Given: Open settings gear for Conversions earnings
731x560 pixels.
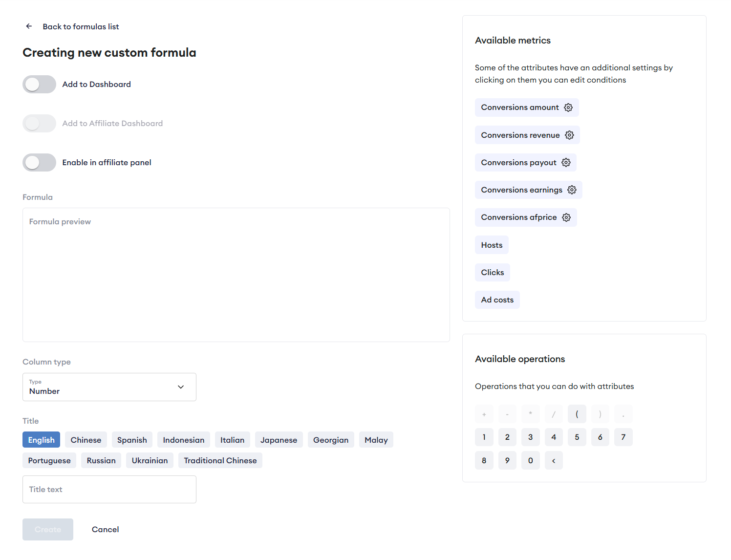Looking at the screenshot, I should [x=572, y=190].
